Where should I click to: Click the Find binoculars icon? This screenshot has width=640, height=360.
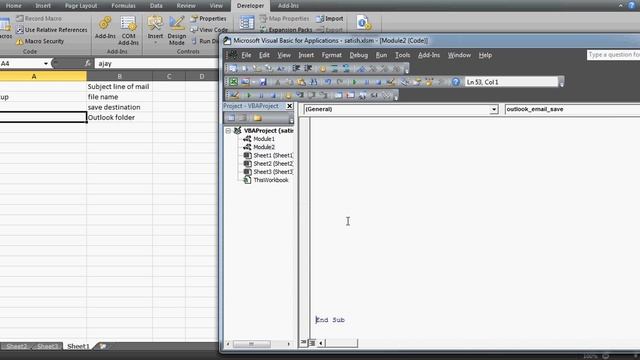pos(313,82)
